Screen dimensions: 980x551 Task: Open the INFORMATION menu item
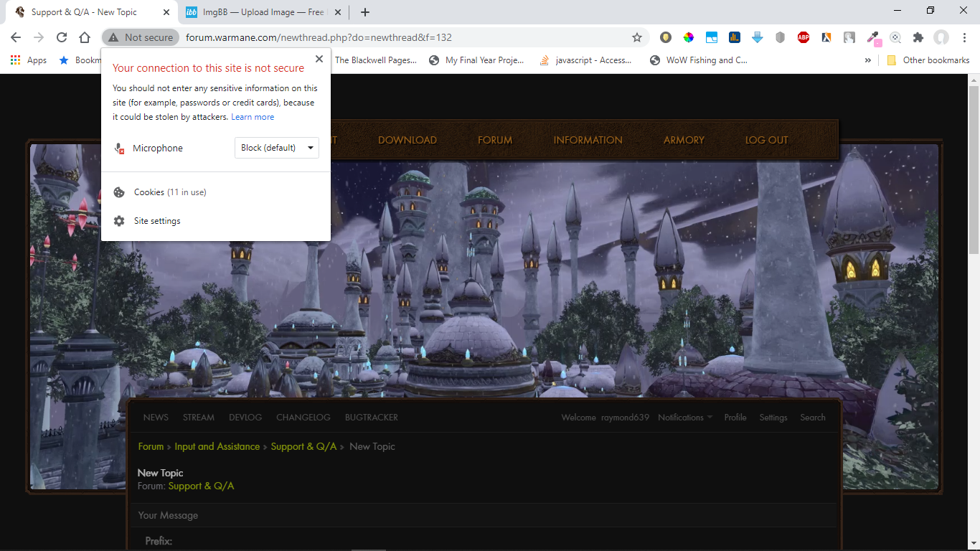[588, 140]
